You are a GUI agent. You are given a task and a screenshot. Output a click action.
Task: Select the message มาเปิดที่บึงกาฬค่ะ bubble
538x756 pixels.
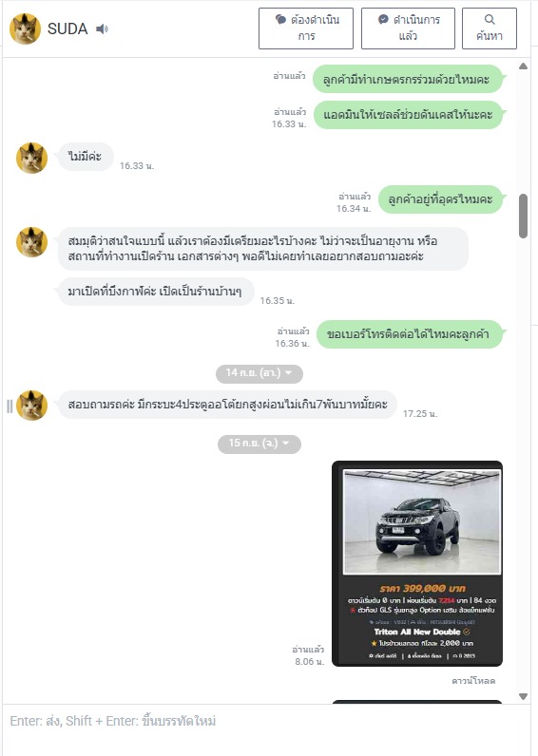point(155,292)
